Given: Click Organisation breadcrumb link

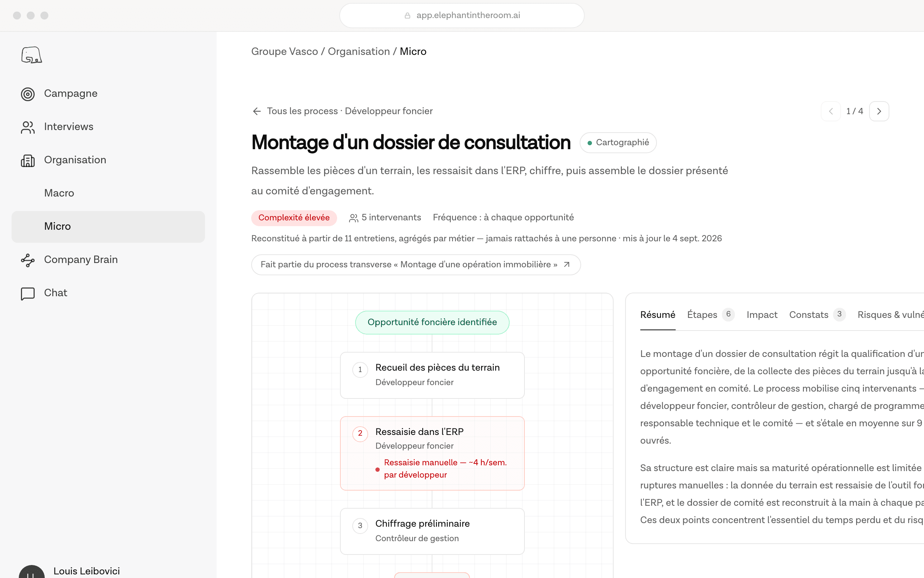Looking at the screenshot, I should pos(358,52).
